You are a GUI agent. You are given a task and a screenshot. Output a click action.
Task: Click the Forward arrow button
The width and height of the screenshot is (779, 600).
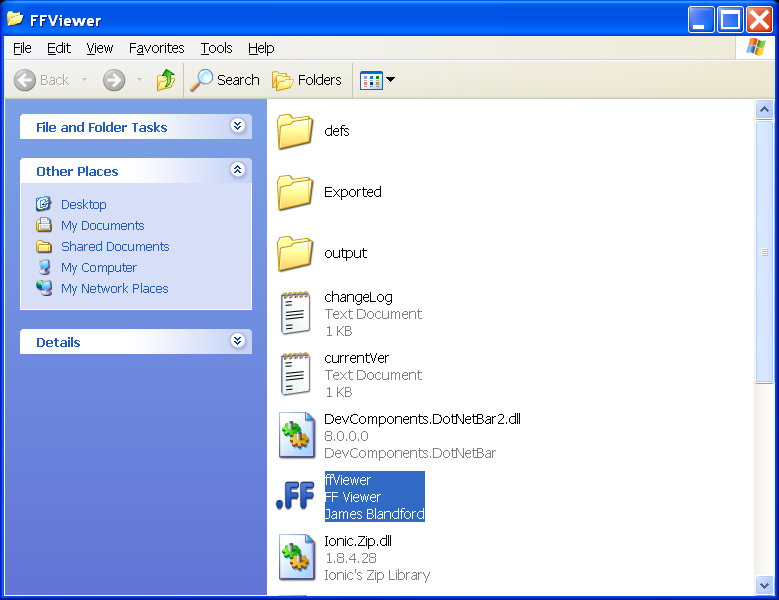tap(114, 80)
